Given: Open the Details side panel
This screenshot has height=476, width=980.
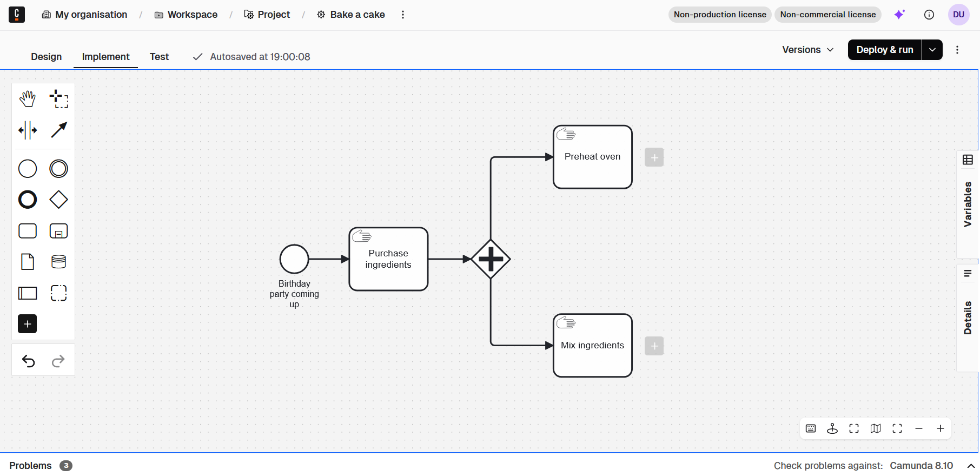Looking at the screenshot, I should click(968, 318).
